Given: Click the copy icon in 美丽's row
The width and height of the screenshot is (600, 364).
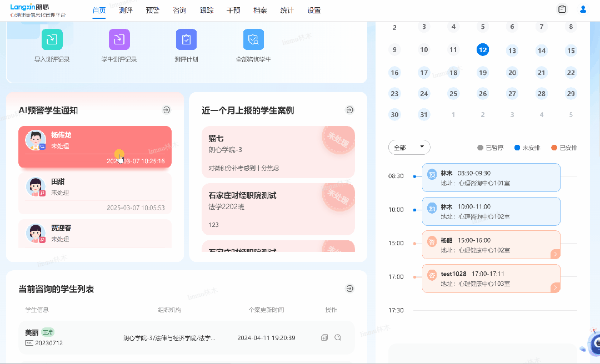Looking at the screenshot, I should coord(324,337).
